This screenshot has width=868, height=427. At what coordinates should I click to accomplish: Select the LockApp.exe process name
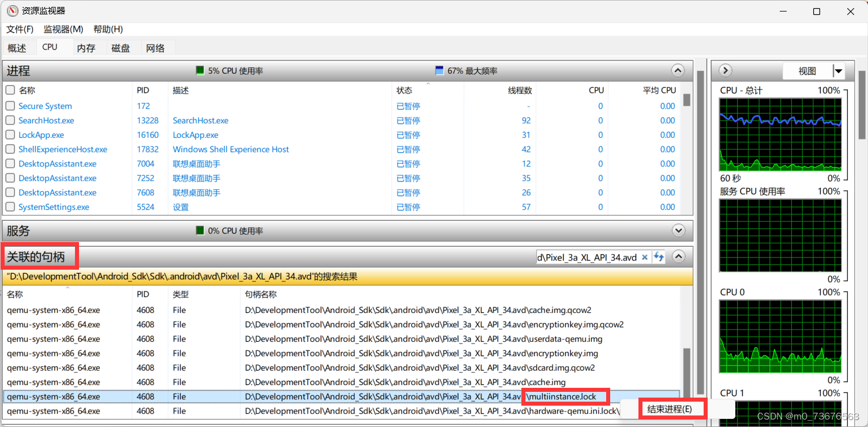point(41,135)
